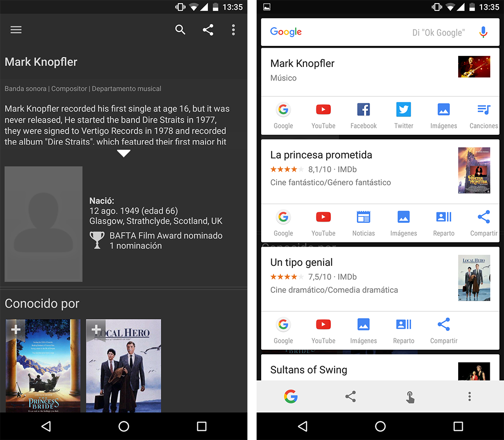The image size is (504, 440).
Task: Tap Android home button on right phone
Action: (x=380, y=427)
